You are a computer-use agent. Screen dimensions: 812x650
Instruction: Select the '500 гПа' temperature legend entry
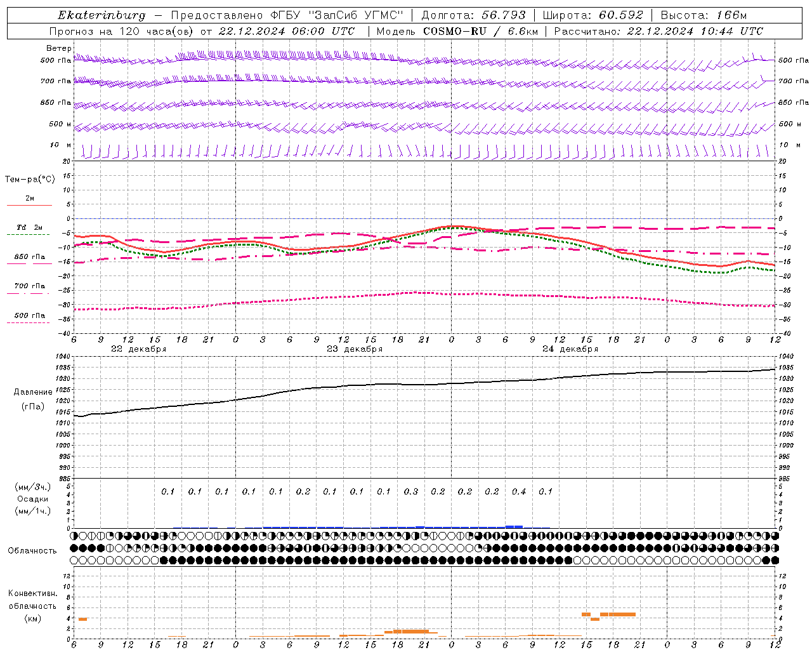[29, 315]
